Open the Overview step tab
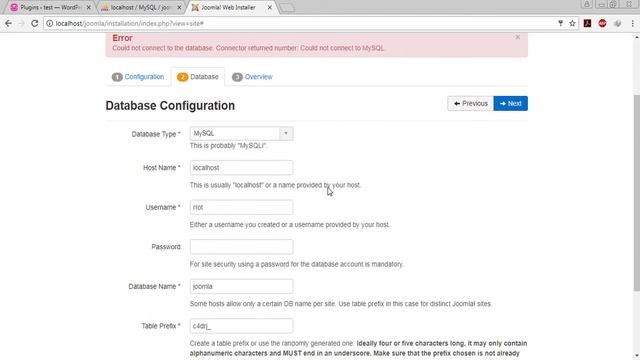This screenshot has height=360, width=640. click(252, 77)
